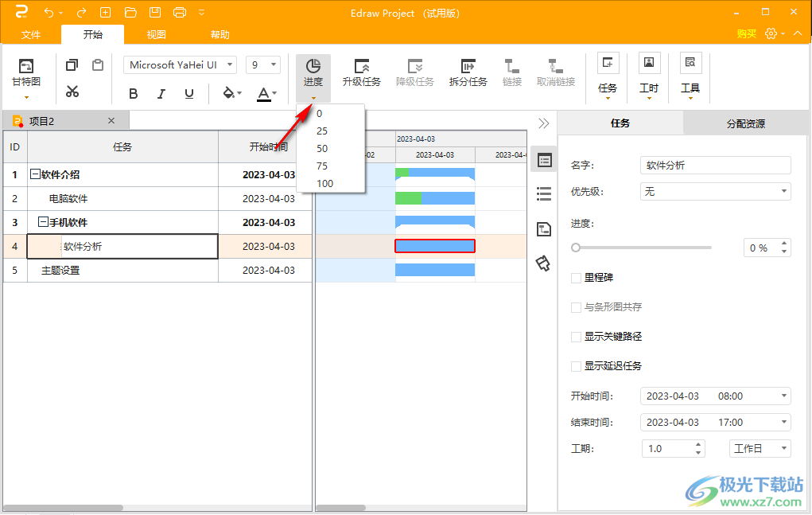The width and height of the screenshot is (812, 515).
Task: Open the End time (结束时间) dropdown
Action: (x=716, y=423)
